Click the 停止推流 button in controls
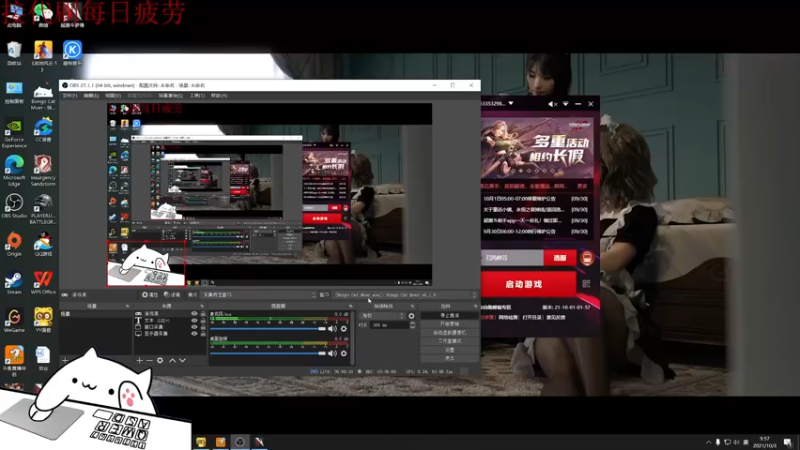This screenshot has height=450, width=800. click(x=449, y=315)
